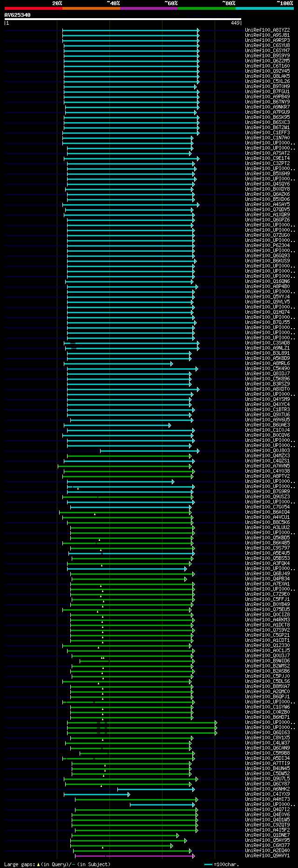Click the green segment of the identity legend

point(206,8)
